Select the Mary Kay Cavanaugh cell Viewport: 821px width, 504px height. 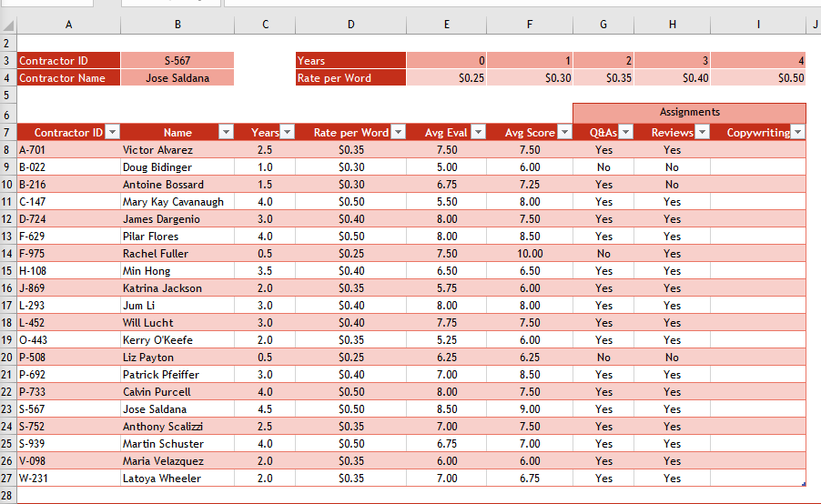click(177, 201)
